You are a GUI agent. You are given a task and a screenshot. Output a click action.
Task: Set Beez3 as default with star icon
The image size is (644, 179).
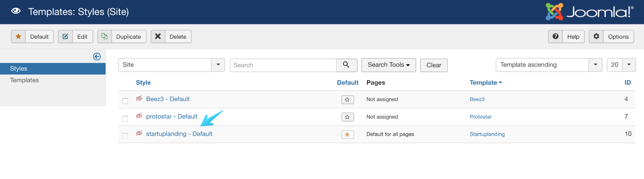point(347,99)
